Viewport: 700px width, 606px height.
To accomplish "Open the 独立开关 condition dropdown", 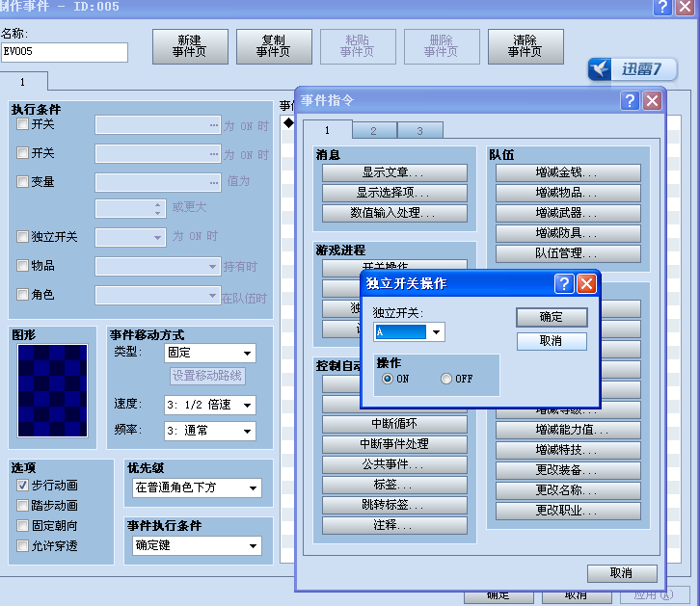I will click(131, 237).
